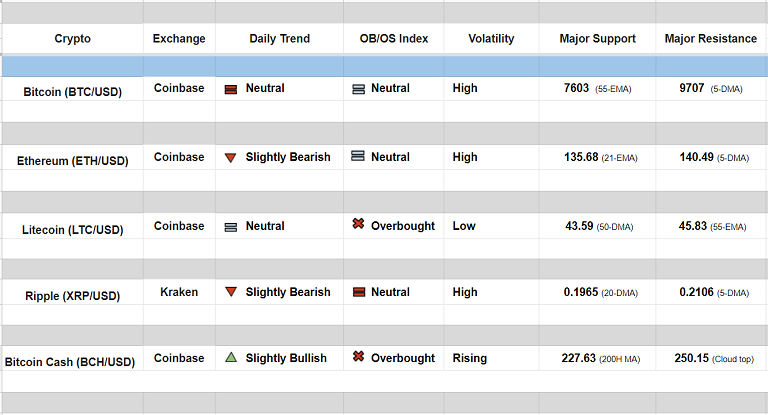Select the Daily Trend column header

pos(279,39)
